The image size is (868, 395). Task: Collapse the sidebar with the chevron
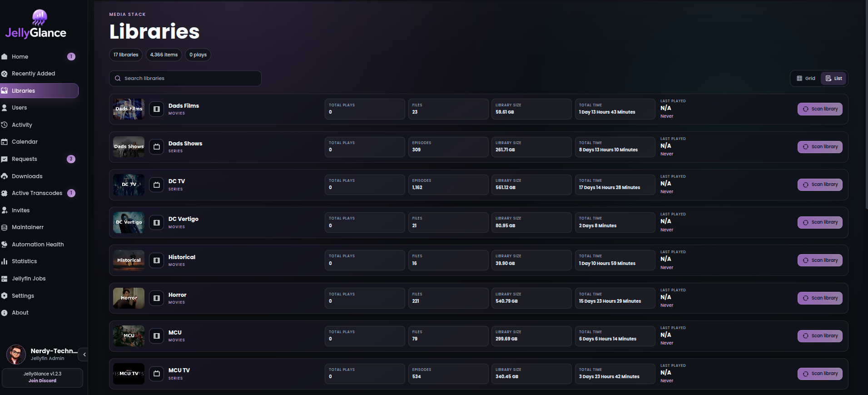pyautogui.click(x=84, y=355)
